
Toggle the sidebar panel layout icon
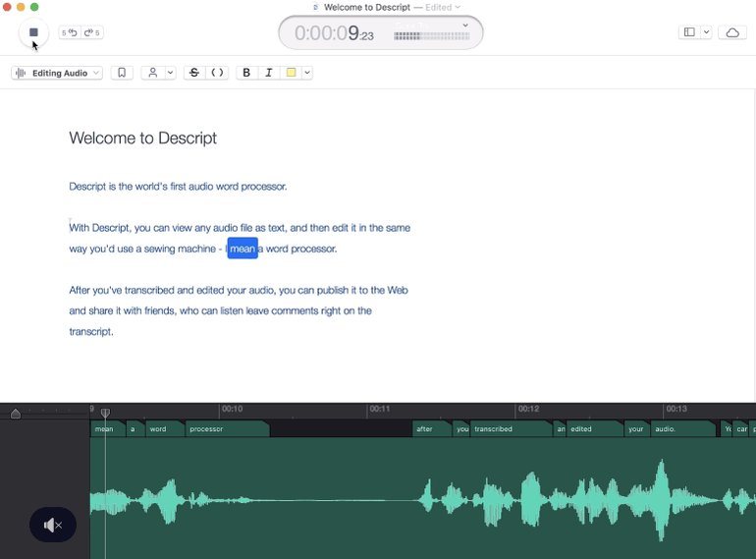(689, 32)
